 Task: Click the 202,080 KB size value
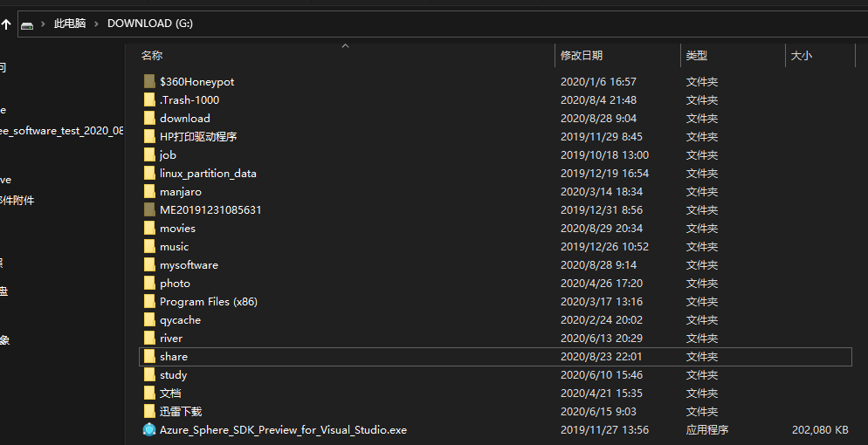pyautogui.click(x=820, y=429)
